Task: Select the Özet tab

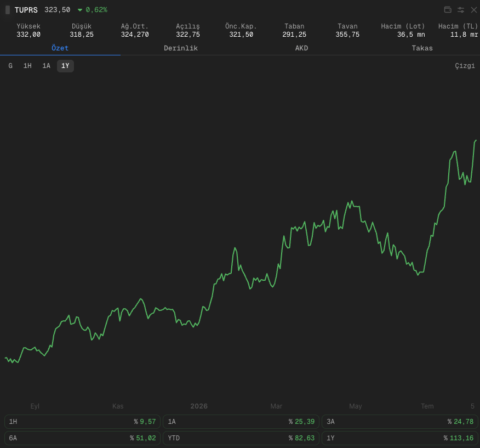Action: click(60, 48)
